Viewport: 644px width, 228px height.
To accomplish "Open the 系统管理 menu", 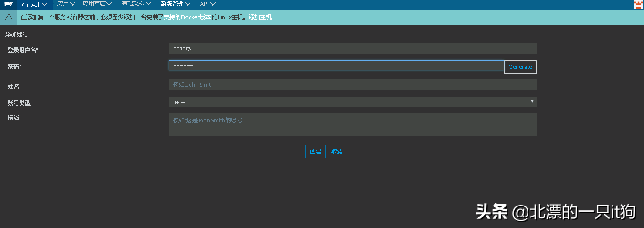I will pyautogui.click(x=175, y=4).
